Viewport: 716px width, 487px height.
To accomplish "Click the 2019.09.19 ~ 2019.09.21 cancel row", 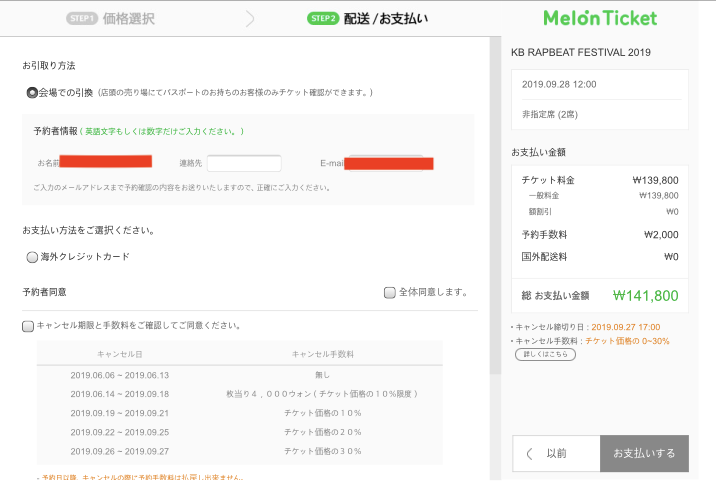I will coord(240,413).
